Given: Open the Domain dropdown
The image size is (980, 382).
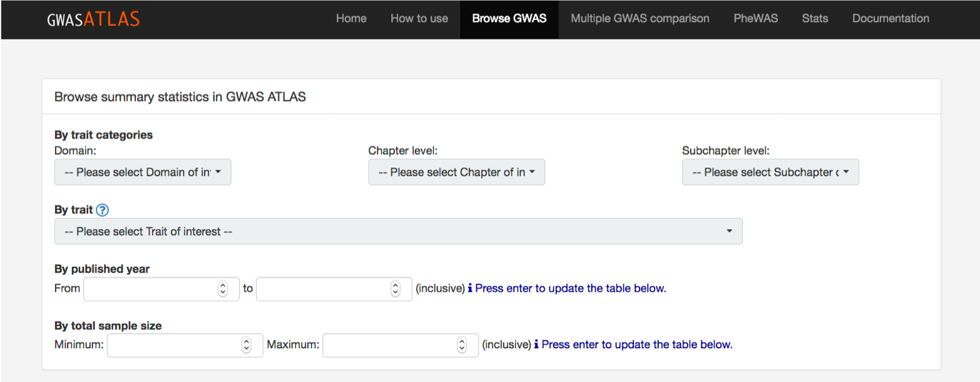Looking at the screenshot, I should tap(143, 172).
